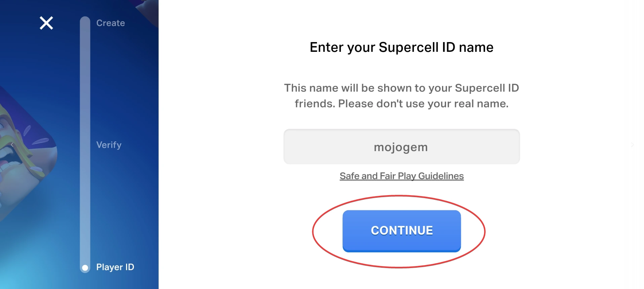This screenshot has width=644, height=289.
Task: Click the 'mojogem' text in the name box
Action: (x=401, y=147)
